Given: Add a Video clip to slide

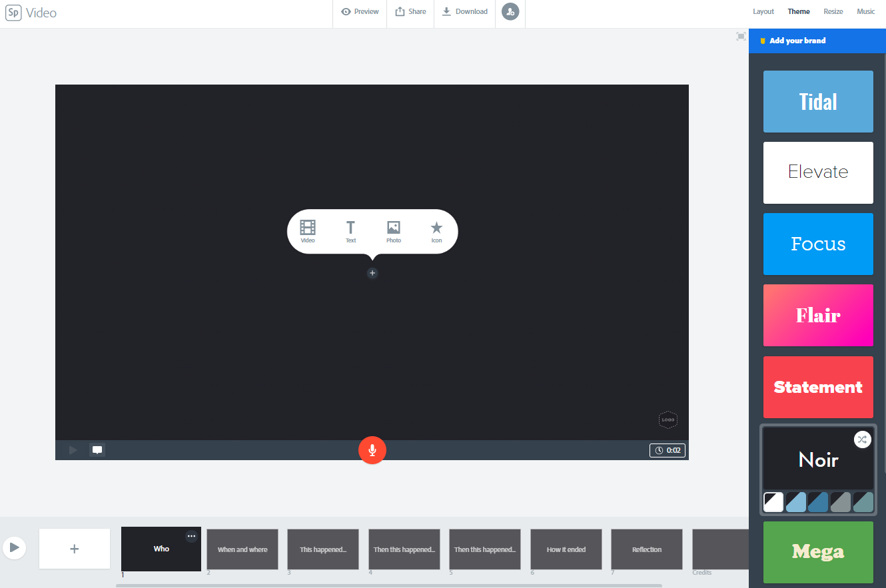Looking at the screenshot, I should tap(308, 231).
